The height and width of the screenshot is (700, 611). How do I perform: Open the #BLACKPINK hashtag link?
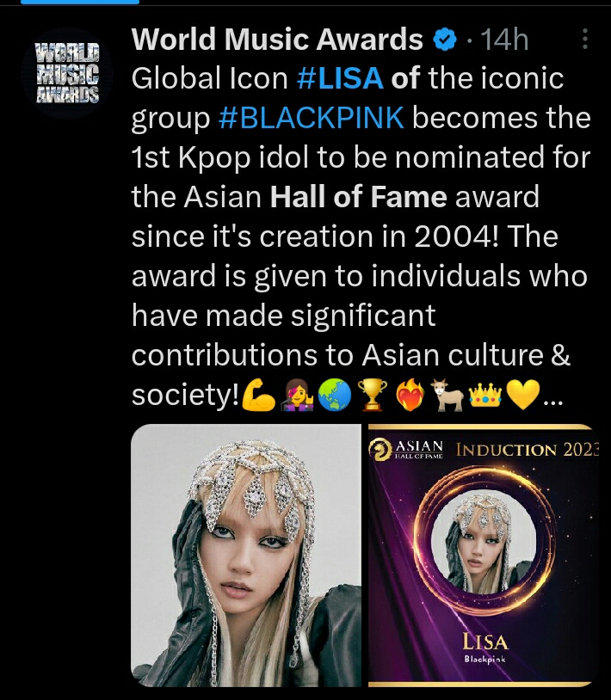(312, 118)
